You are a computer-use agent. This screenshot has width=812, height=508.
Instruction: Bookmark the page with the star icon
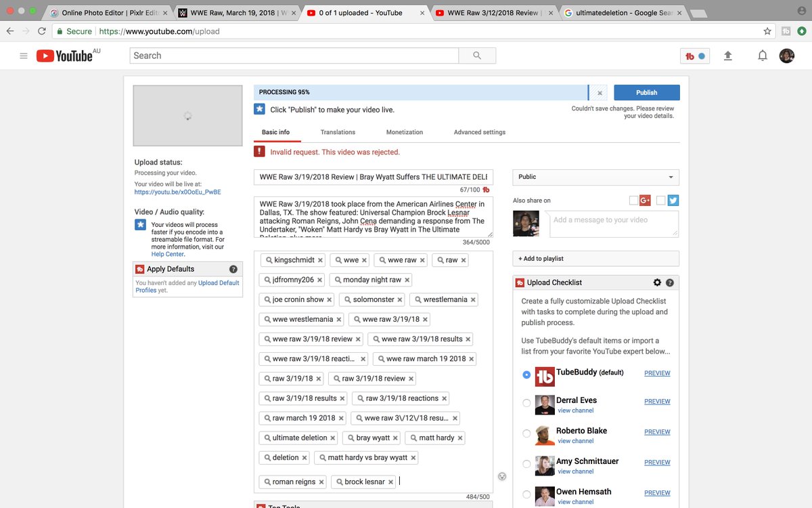click(767, 31)
